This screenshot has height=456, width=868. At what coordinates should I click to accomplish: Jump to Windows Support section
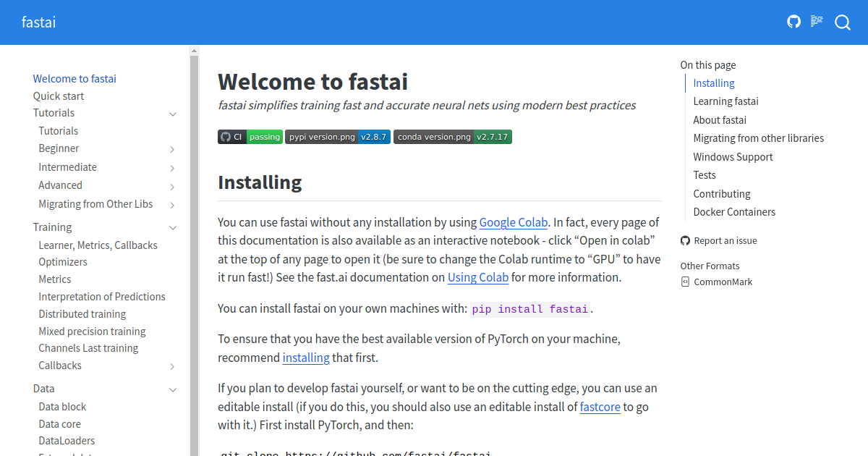click(733, 157)
